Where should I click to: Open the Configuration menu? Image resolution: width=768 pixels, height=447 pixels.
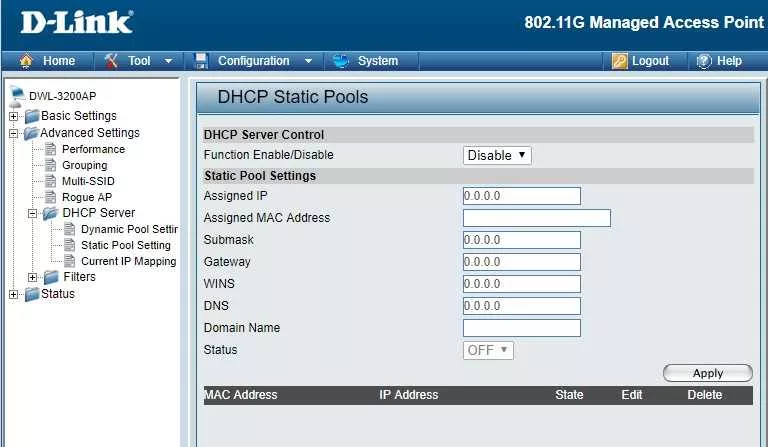254,61
